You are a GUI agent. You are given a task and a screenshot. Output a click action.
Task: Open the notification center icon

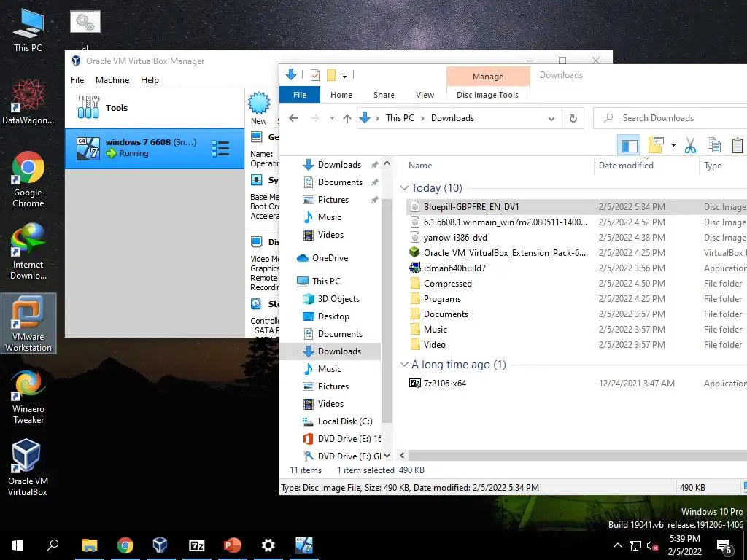[724, 546]
